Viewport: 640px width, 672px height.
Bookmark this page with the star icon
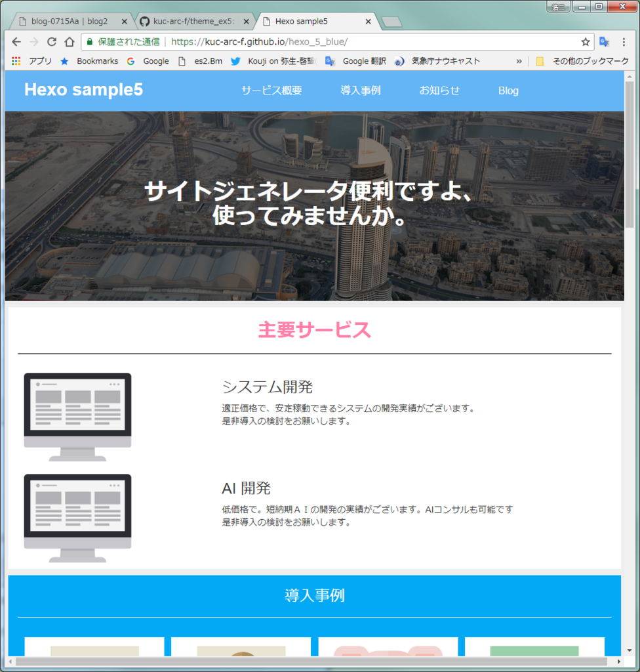(x=585, y=41)
